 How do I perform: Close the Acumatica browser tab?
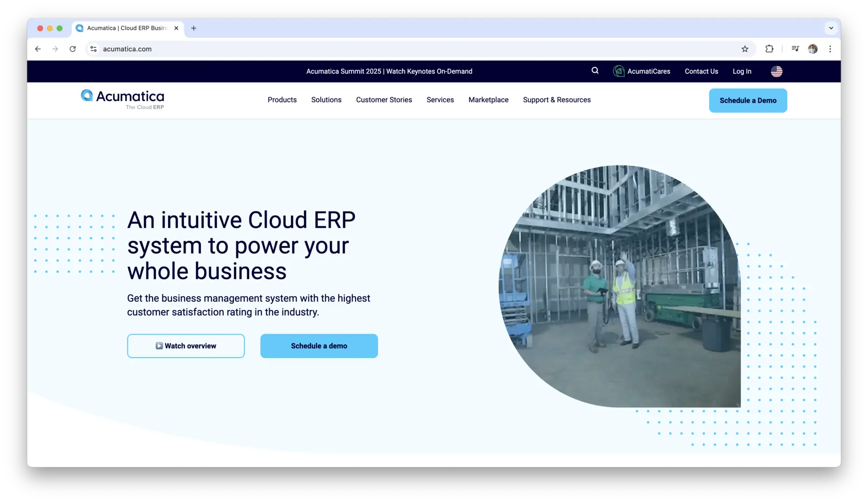176,28
